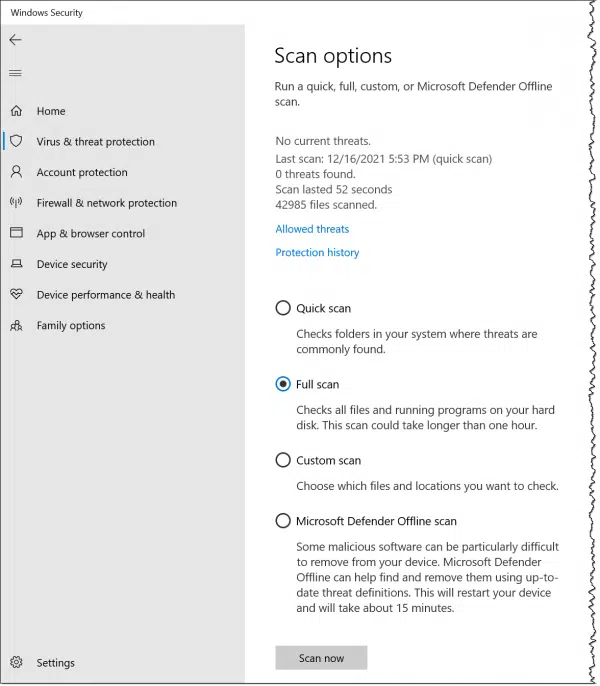
Task: Click the Windows Security window title
Action: pyautogui.click(x=46, y=13)
